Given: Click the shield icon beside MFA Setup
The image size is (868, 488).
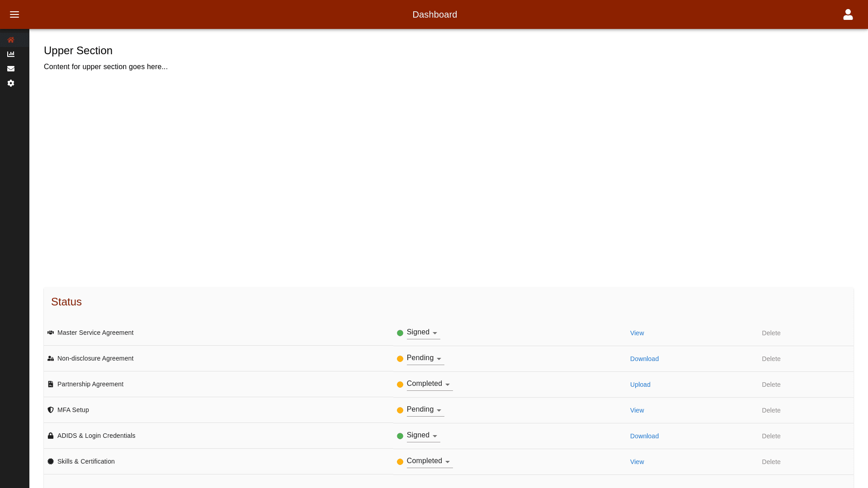Looking at the screenshot, I should pyautogui.click(x=51, y=410).
